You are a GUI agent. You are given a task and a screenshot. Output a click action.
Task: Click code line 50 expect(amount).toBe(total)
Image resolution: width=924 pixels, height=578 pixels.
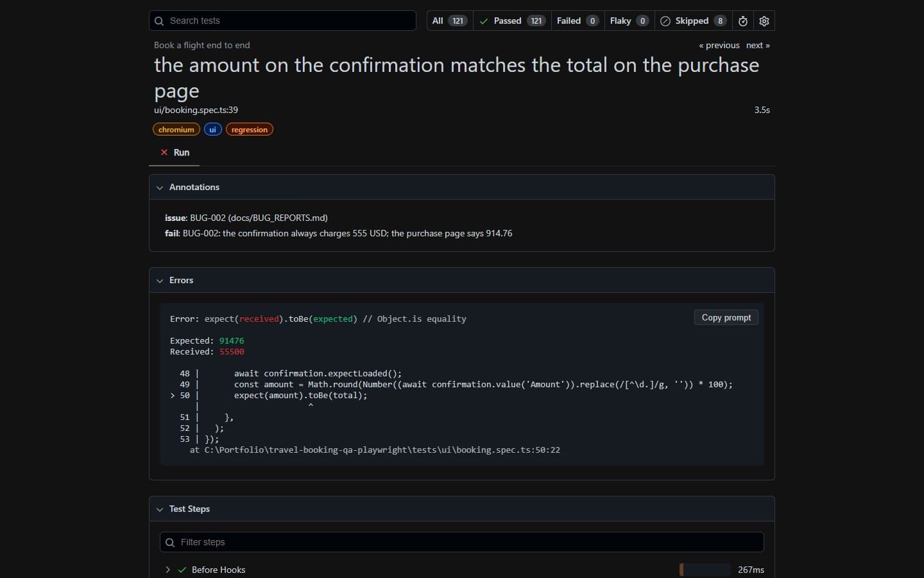pyautogui.click(x=301, y=396)
